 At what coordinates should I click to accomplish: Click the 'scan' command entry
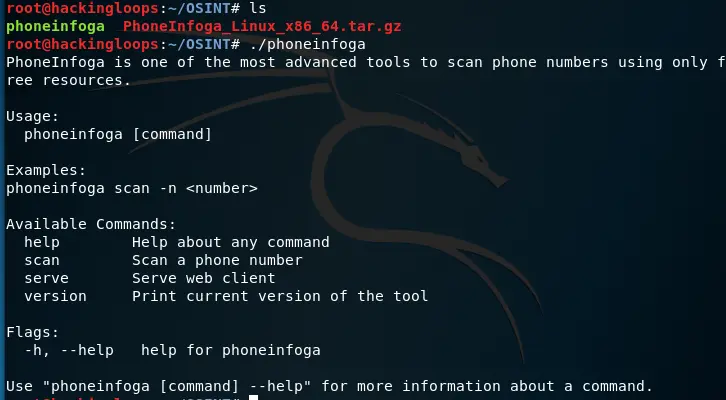(x=42, y=260)
